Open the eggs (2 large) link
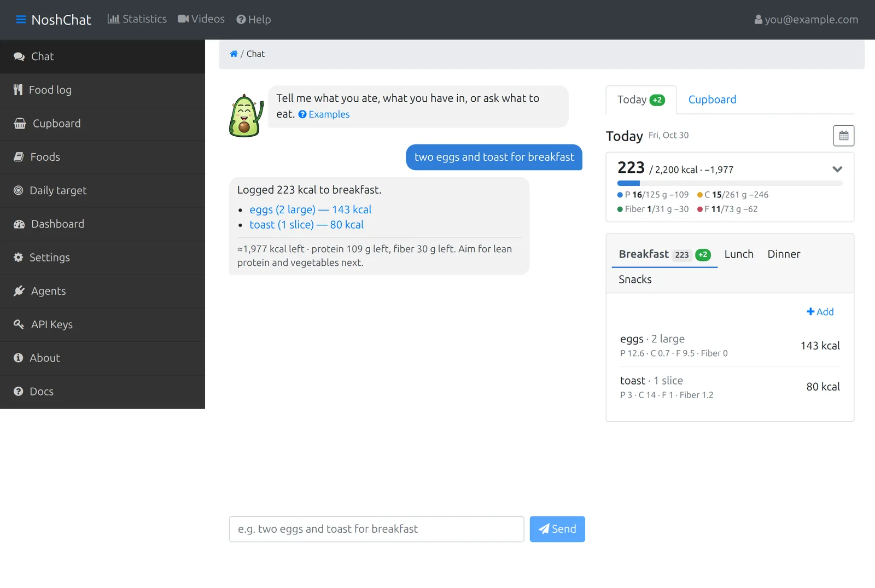The image size is (875, 588). [310, 209]
